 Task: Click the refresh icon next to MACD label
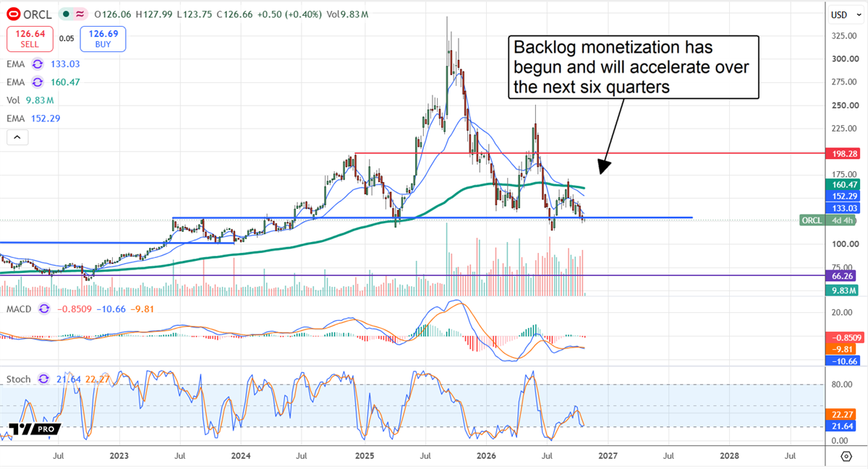click(x=45, y=309)
